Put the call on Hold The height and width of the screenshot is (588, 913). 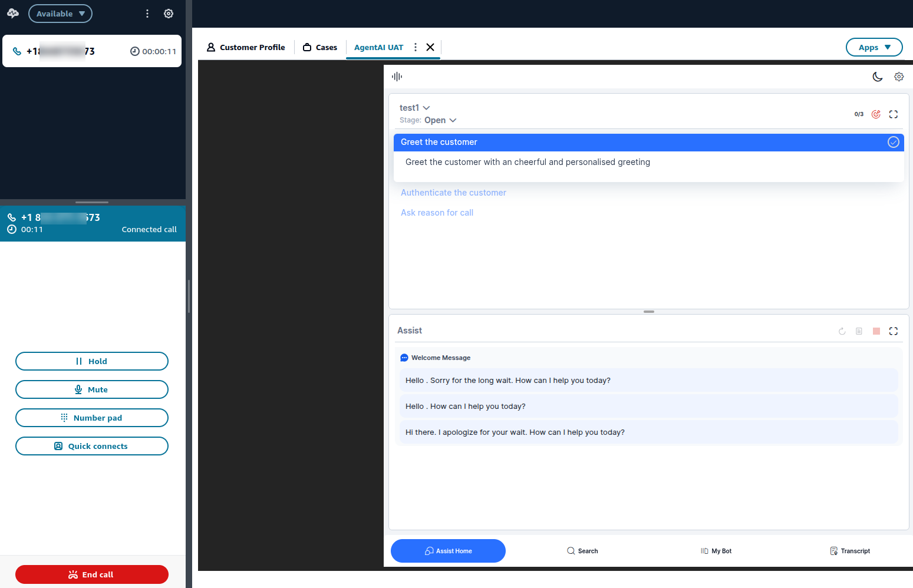[x=92, y=361]
